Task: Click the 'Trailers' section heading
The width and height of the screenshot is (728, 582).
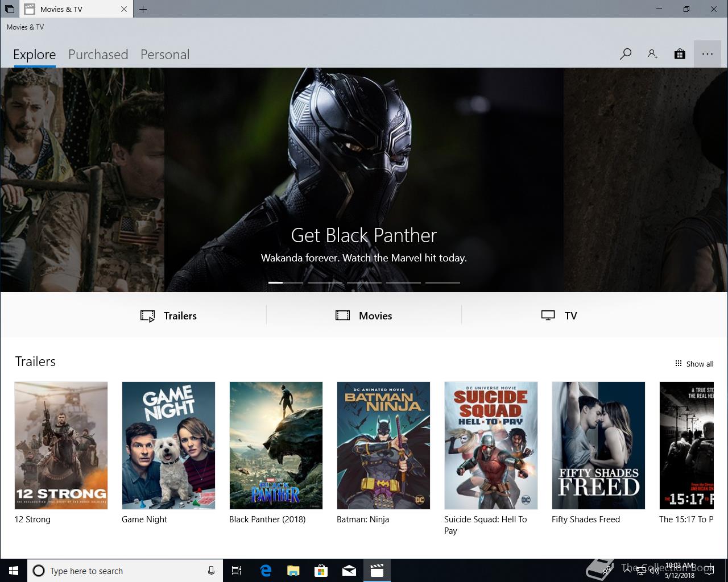Action: click(35, 361)
